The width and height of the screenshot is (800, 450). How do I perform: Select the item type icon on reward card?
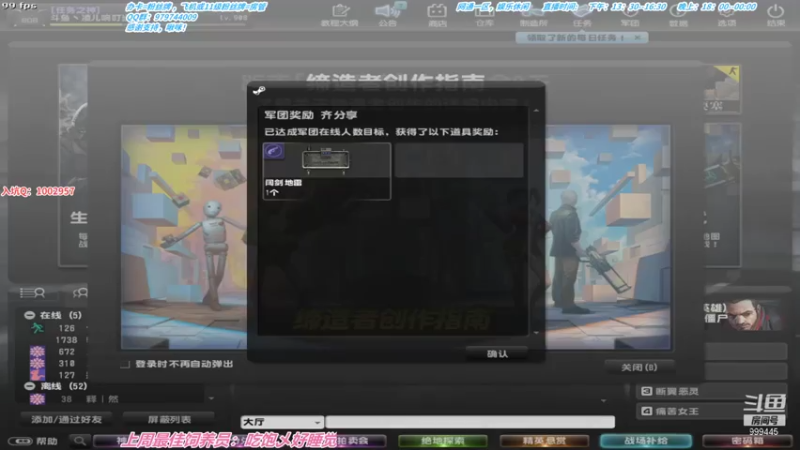[x=274, y=151]
